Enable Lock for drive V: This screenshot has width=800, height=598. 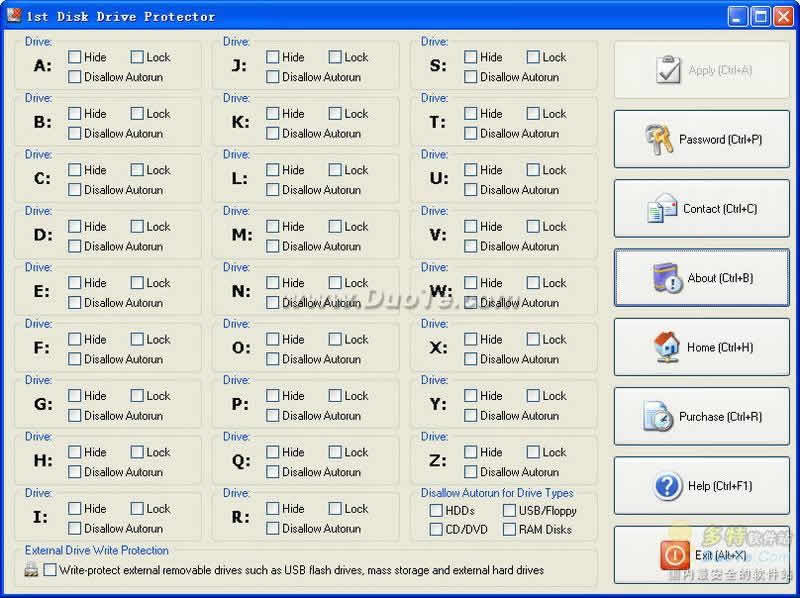533,226
